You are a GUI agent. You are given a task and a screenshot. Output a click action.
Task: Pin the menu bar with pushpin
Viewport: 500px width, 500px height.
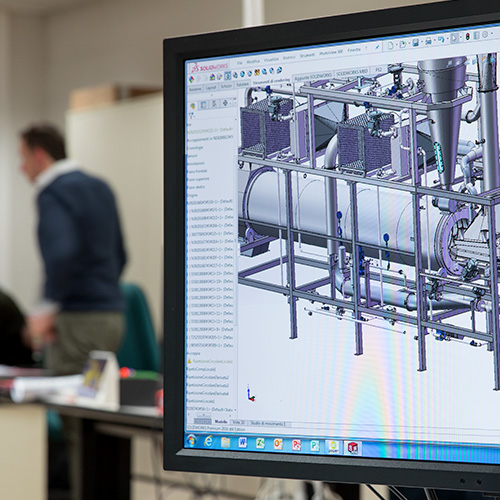[377, 47]
